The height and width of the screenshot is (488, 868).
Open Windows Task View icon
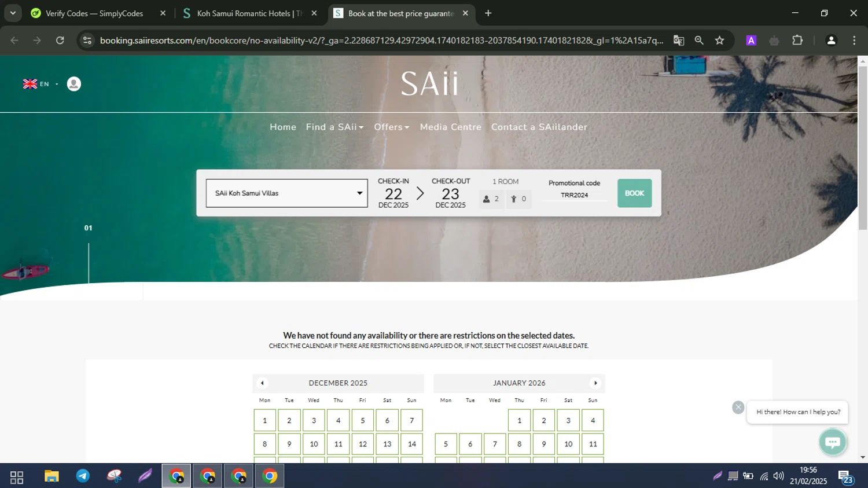pos(17,476)
